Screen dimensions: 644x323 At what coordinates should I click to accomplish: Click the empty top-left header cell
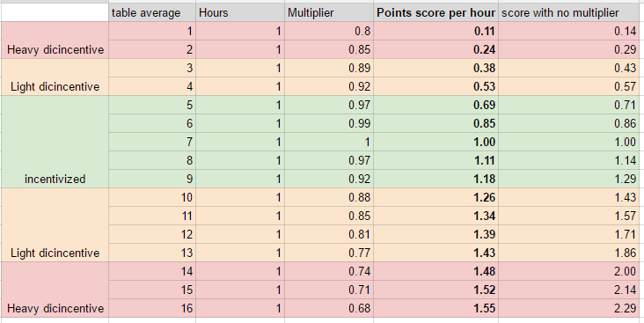click(x=55, y=12)
